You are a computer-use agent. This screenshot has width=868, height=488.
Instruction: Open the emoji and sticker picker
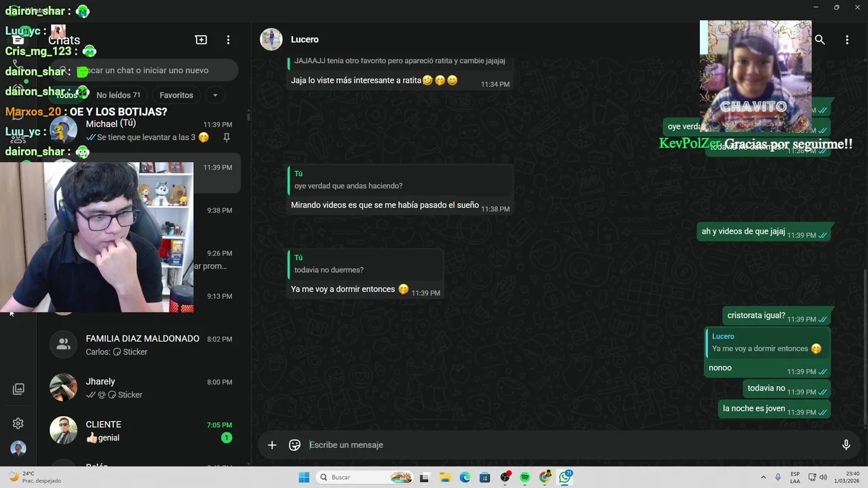point(294,445)
